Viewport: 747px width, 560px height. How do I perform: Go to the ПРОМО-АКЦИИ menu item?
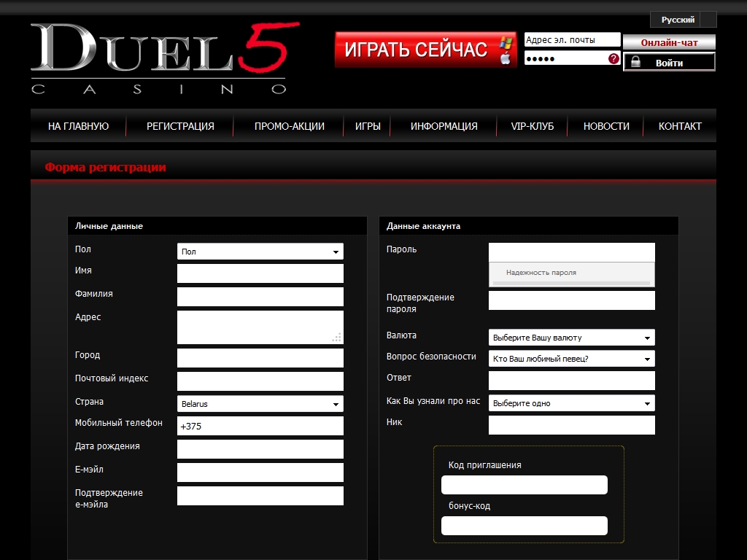pos(290,126)
